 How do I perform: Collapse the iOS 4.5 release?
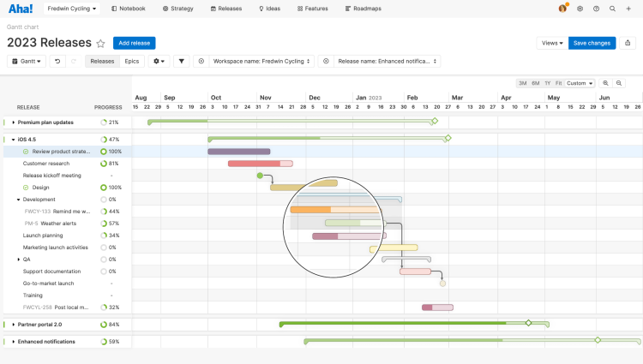click(13, 140)
